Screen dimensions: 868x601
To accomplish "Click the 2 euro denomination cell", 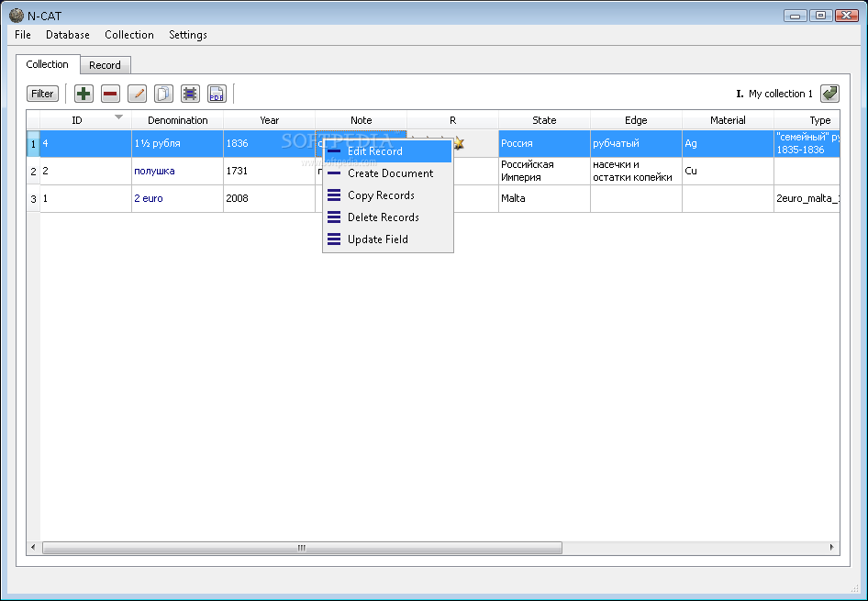I will (x=178, y=199).
